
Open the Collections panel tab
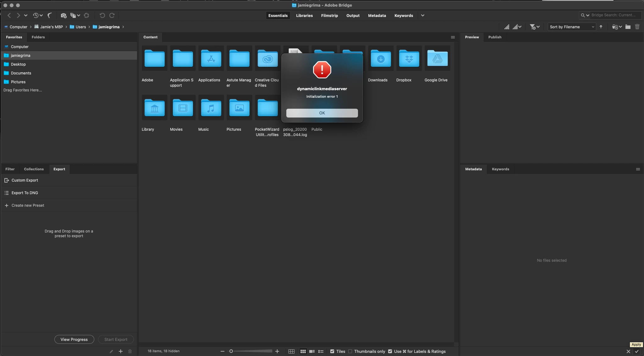[x=34, y=169]
